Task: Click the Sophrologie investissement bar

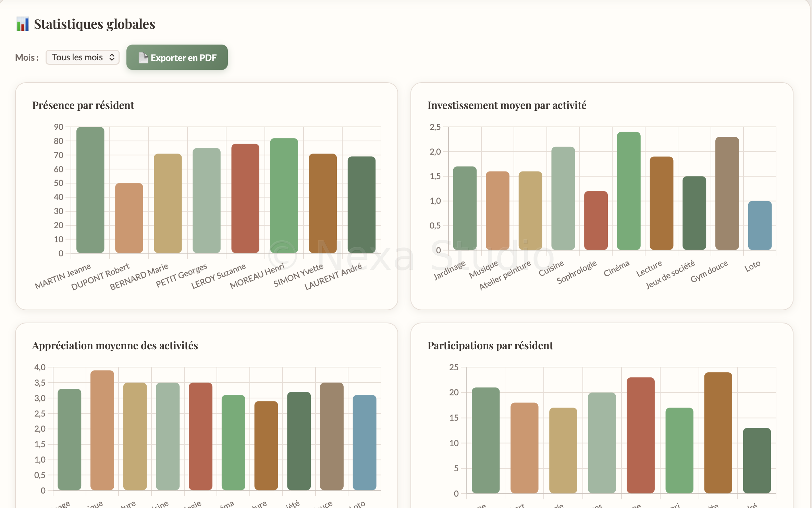Action: (596, 220)
